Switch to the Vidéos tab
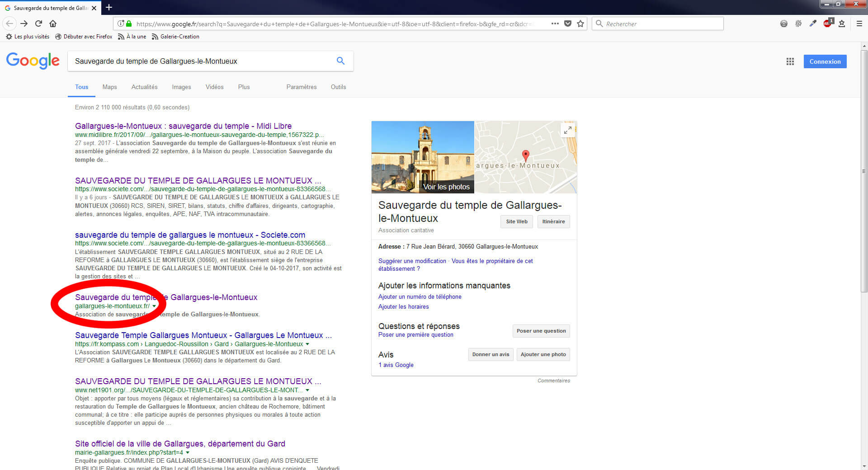This screenshot has height=470, width=868. 214,87
